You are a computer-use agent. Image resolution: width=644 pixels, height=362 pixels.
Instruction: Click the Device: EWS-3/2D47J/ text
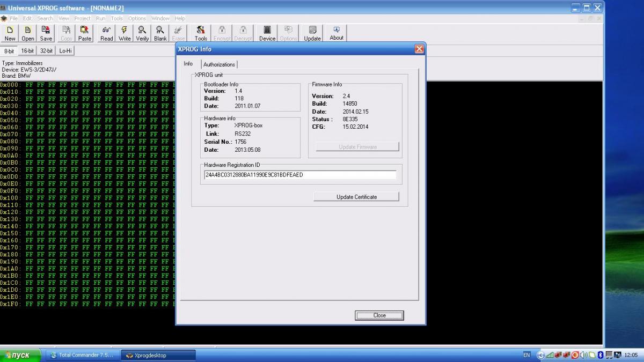29,70
